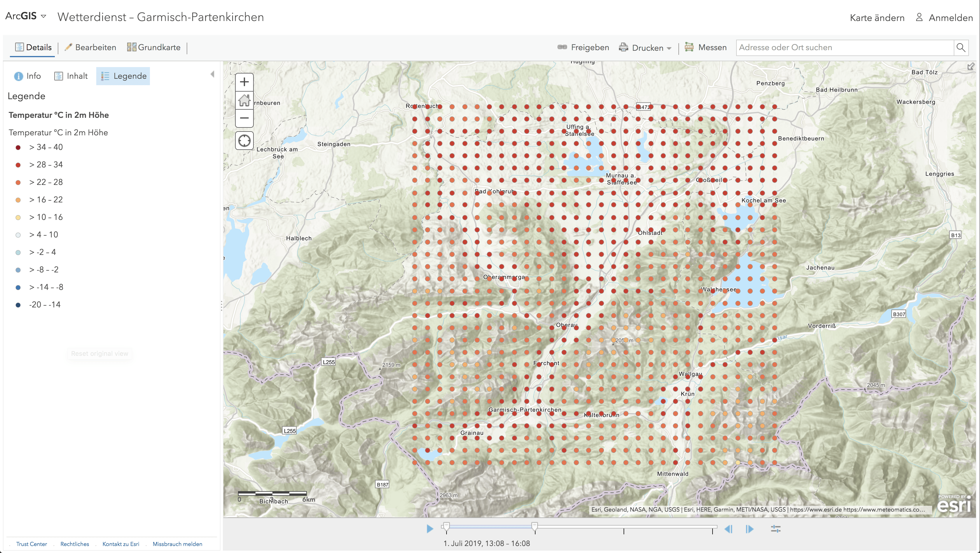Click the zoom out button on map
This screenshot has height=553, width=980.
click(244, 118)
